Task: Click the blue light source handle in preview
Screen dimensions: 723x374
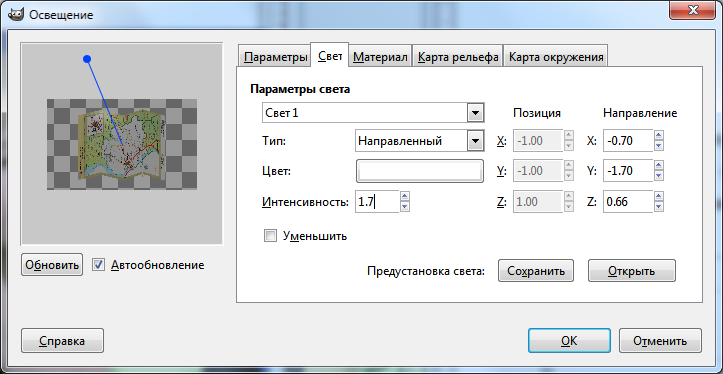Action: click(x=87, y=59)
